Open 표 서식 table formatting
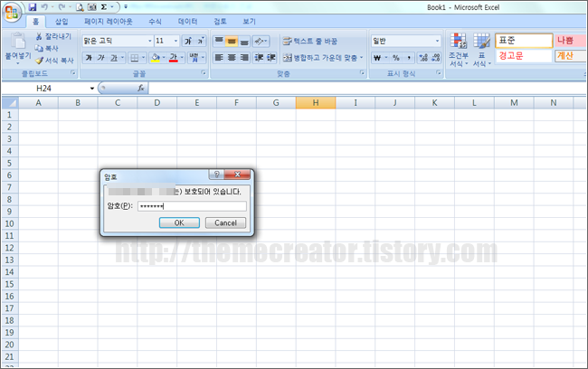 481,50
